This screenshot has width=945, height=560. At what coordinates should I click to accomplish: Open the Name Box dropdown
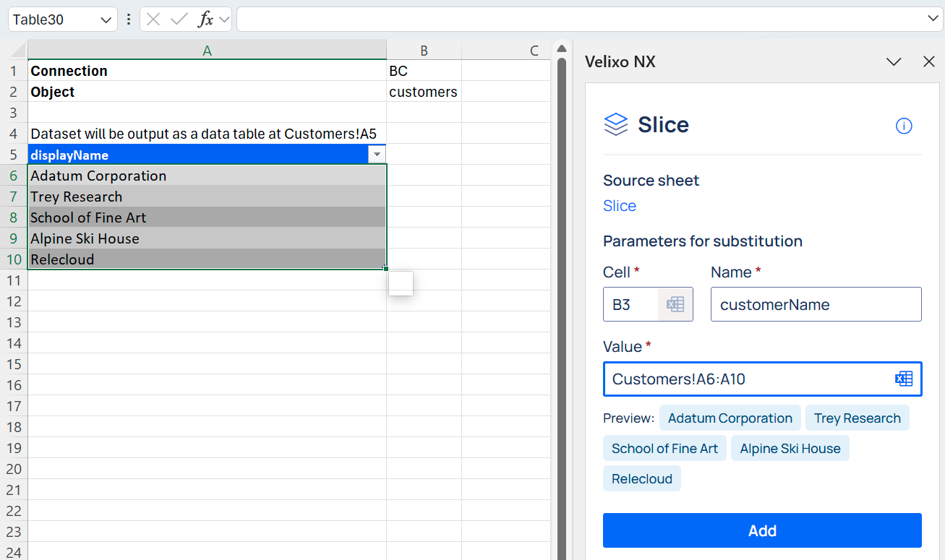(x=106, y=20)
